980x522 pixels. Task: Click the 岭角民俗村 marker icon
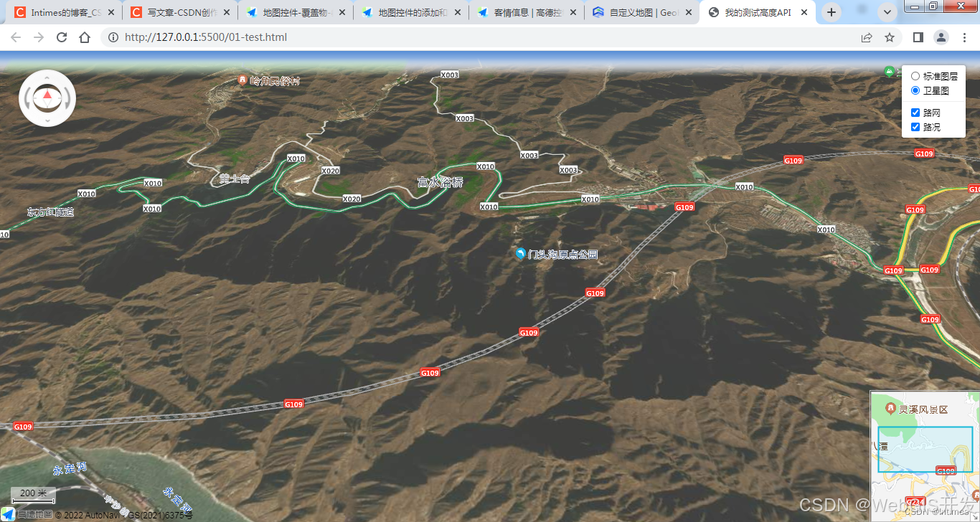click(x=243, y=80)
